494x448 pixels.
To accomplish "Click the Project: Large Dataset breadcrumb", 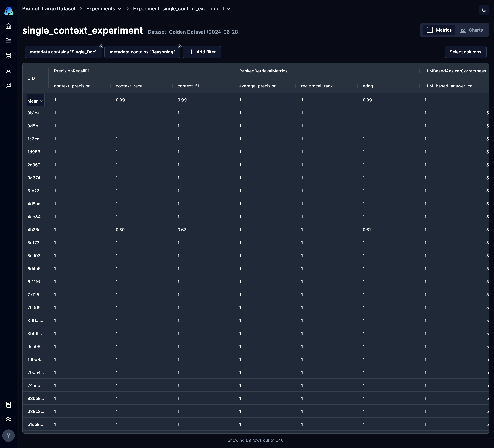I will (x=49, y=9).
